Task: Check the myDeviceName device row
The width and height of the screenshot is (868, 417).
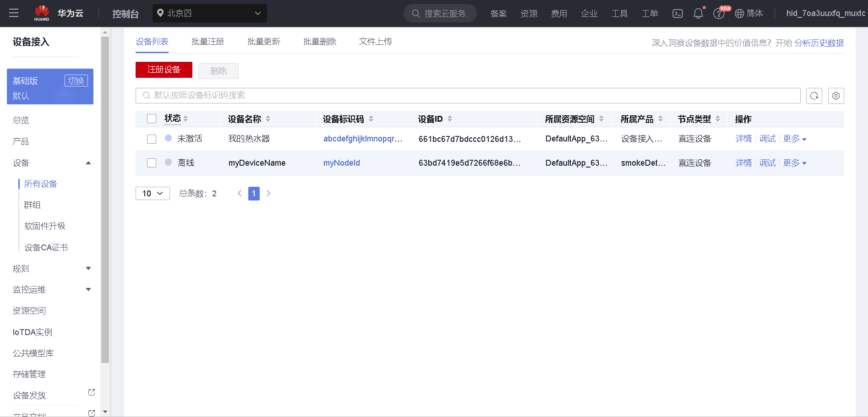Action: pos(152,163)
